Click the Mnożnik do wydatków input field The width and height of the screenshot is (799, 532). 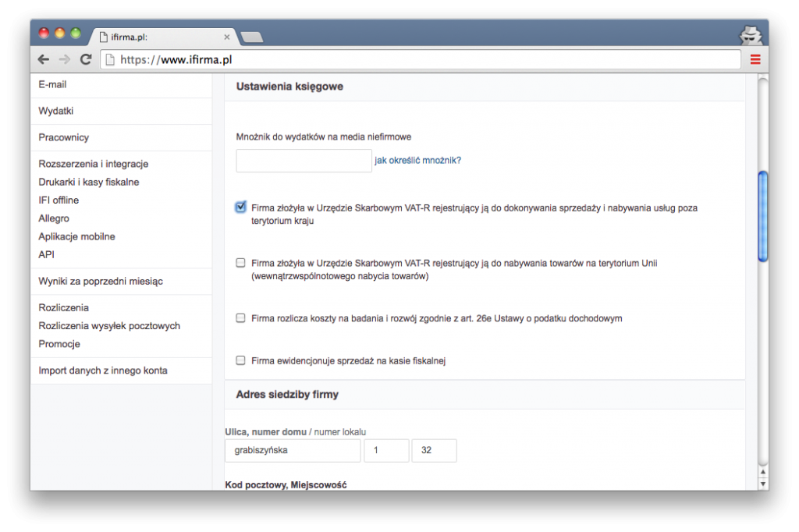click(304, 161)
